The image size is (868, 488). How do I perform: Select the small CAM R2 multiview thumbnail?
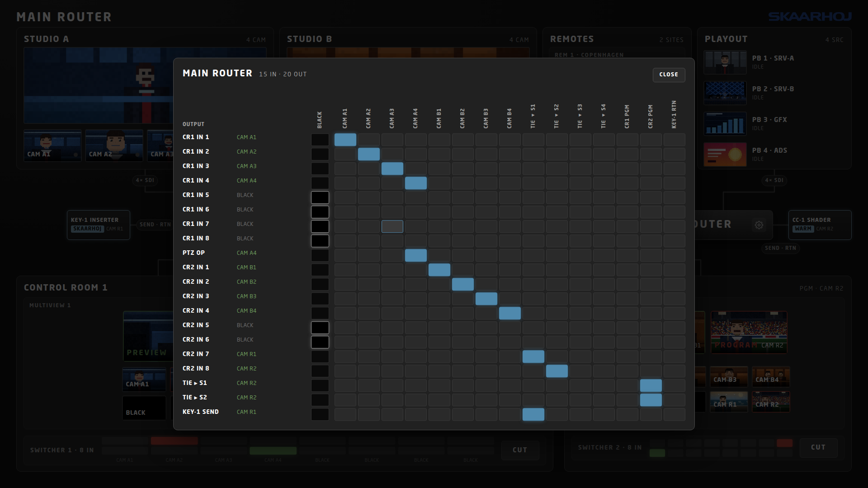point(771,402)
